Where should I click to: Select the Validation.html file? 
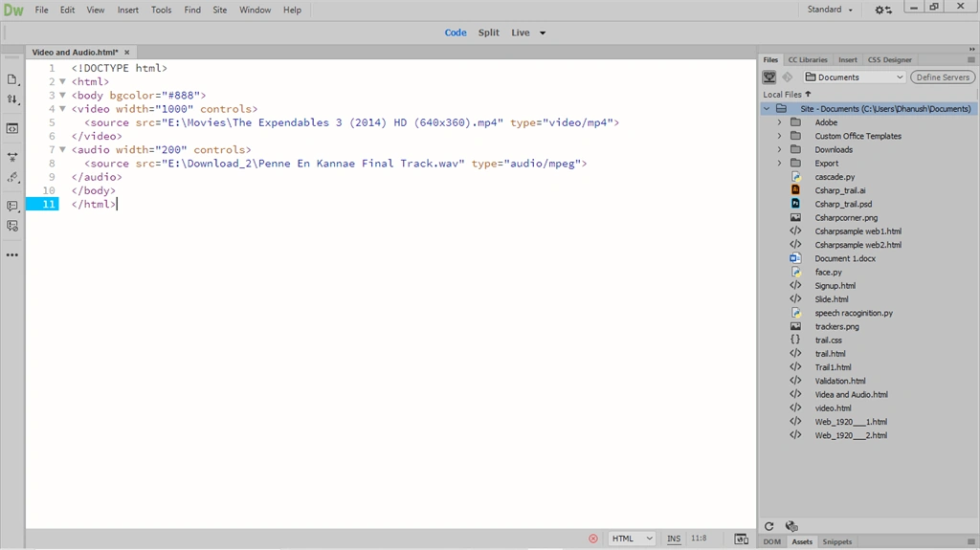[x=840, y=381]
